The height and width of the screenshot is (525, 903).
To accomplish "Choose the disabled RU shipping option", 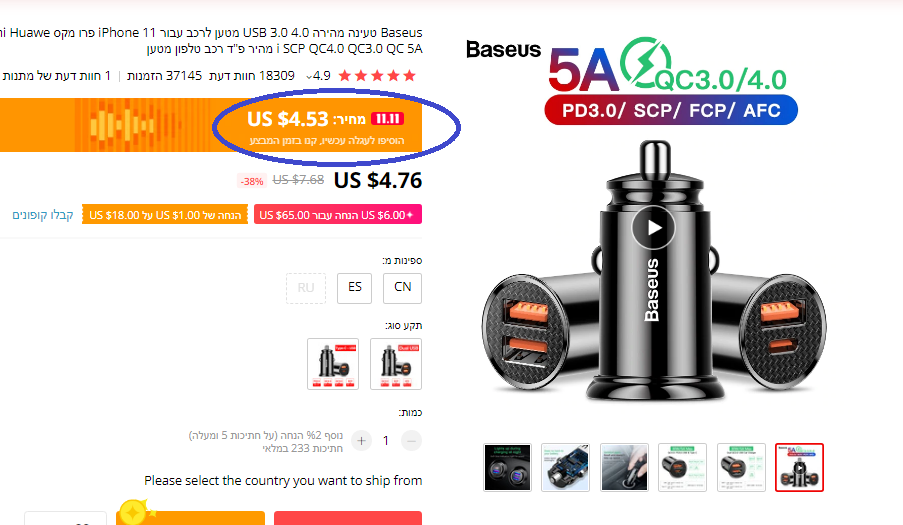I will coord(306,288).
